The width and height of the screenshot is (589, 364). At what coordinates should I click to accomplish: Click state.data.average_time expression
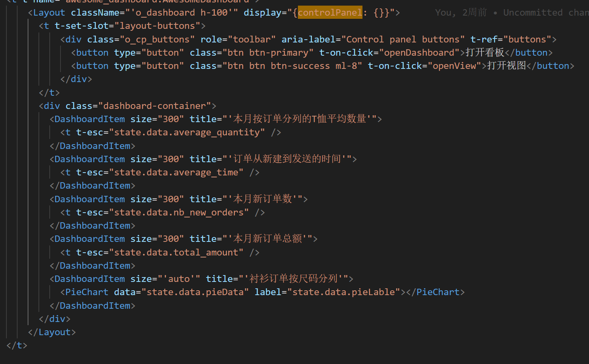point(176,172)
